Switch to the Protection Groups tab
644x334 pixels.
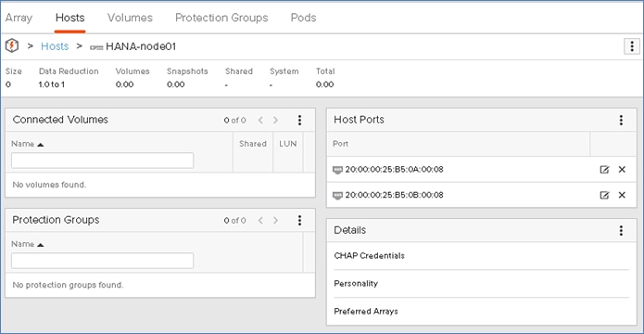point(221,18)
